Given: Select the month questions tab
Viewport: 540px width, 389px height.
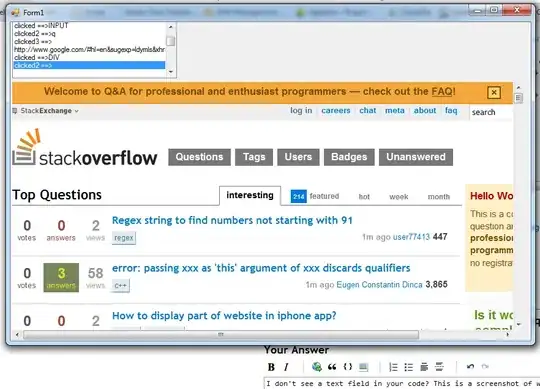Looking at the screenshot, I should [x=439, y=197].
